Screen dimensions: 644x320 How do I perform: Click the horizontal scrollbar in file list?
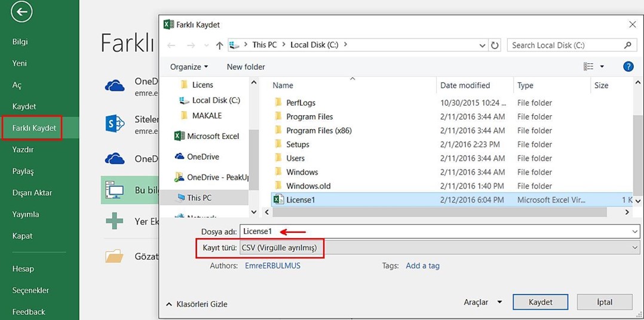coord(439,212)
